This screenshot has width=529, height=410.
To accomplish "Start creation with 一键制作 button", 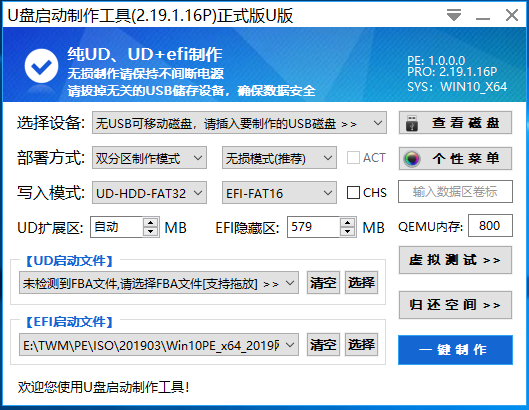I will 455,350.
